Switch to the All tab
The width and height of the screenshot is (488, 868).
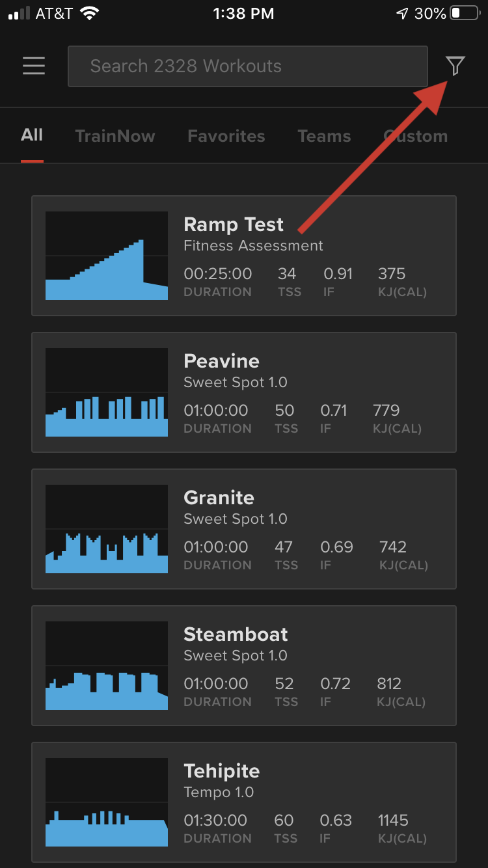tap(32, 135)
